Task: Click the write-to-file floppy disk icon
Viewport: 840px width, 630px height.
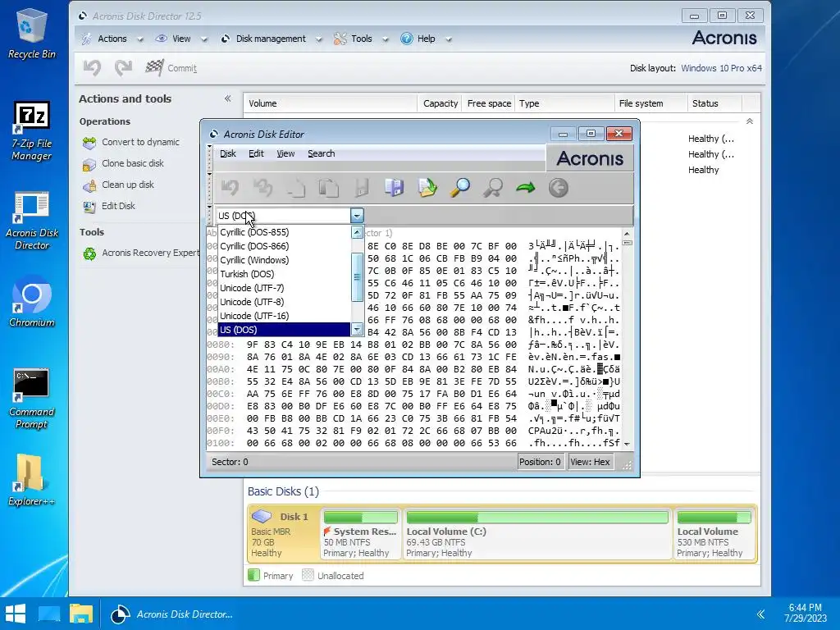Action: point(395,188)
